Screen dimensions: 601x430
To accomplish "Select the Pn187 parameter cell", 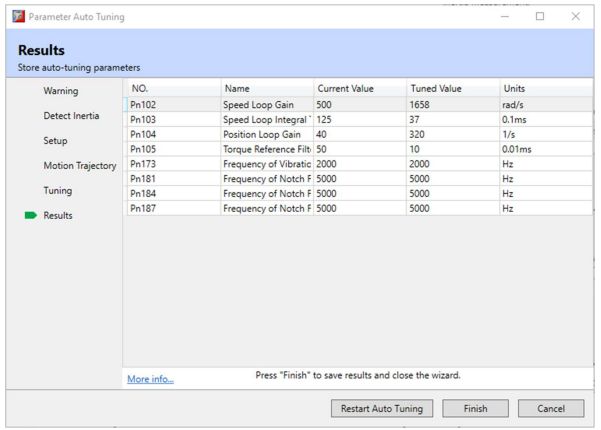I will (174, 208).
